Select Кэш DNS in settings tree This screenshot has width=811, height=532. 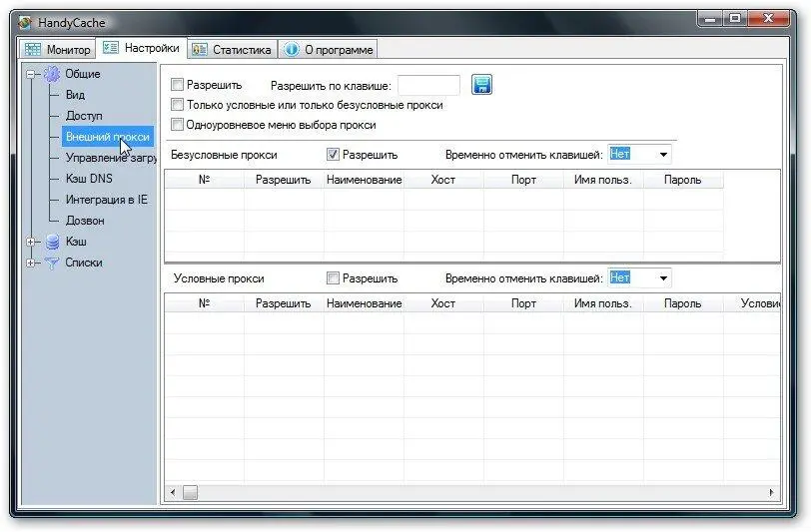point(89,179)
